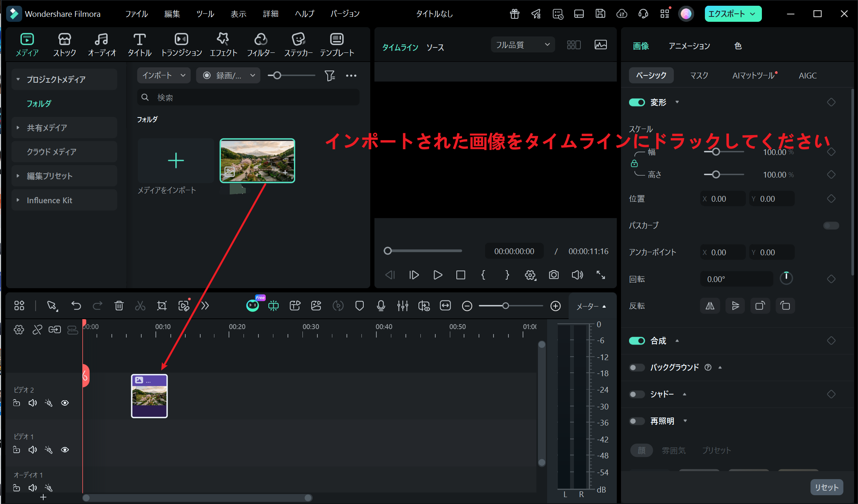Delete selected clip with trash icon
858x504 pixels.
[x=119, y=306]
